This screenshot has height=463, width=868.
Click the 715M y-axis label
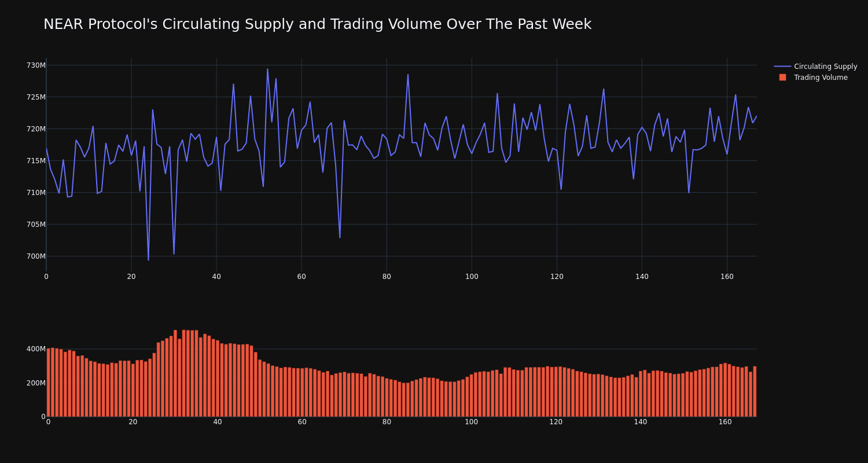tap(36, 161)
